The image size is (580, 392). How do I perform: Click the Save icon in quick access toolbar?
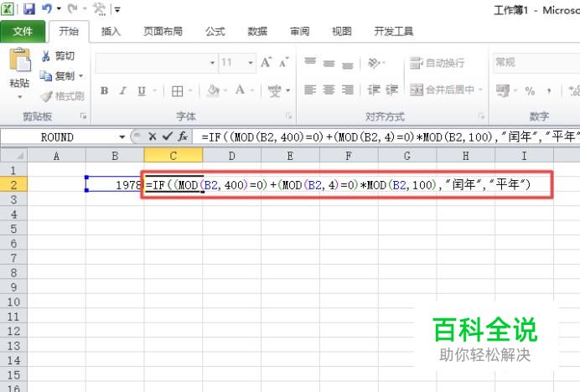[x=28, y=8]
